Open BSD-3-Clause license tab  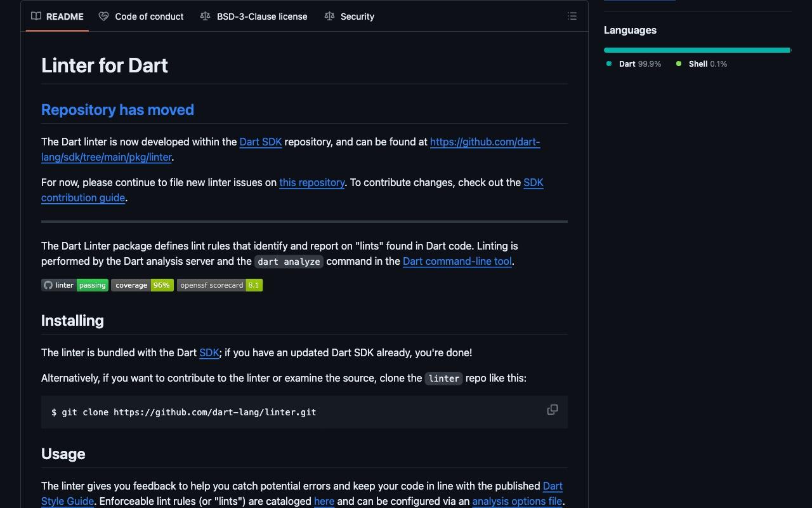[x=254, y=17]
